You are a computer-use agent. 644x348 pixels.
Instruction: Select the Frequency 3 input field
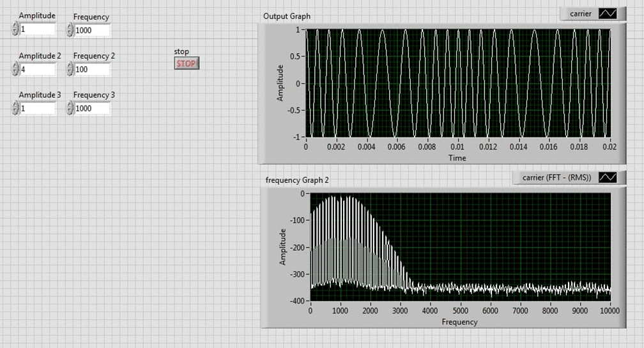[92, 109]
